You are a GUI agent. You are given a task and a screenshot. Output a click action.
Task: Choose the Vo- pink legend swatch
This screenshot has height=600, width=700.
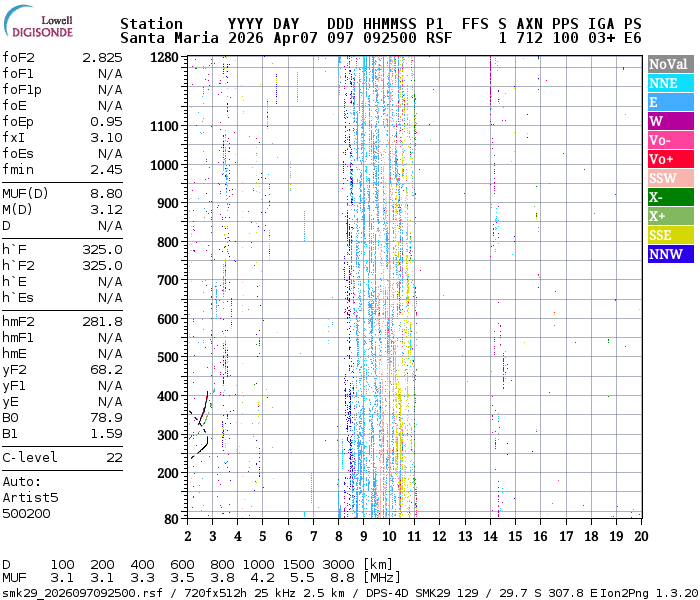(668, 141)
